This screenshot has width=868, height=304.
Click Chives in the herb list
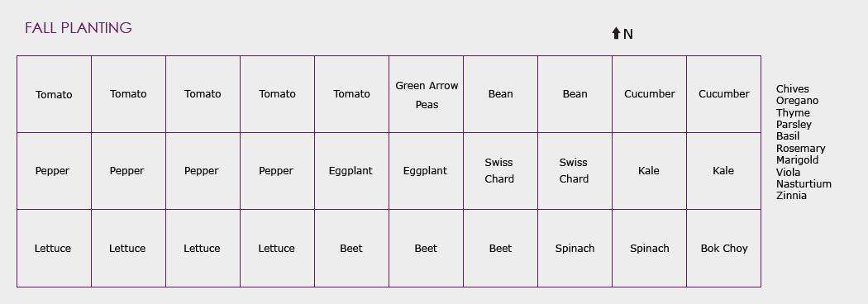[792, 89]
